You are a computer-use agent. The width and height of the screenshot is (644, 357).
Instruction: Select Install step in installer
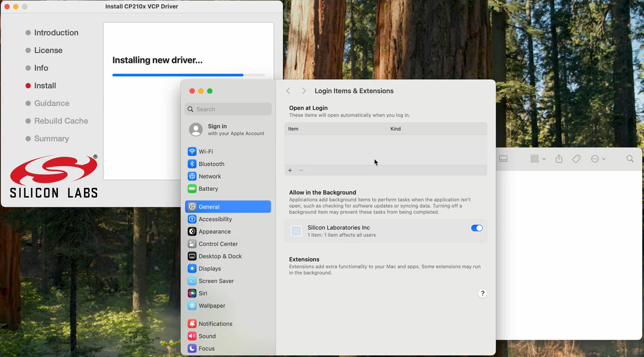41,86
